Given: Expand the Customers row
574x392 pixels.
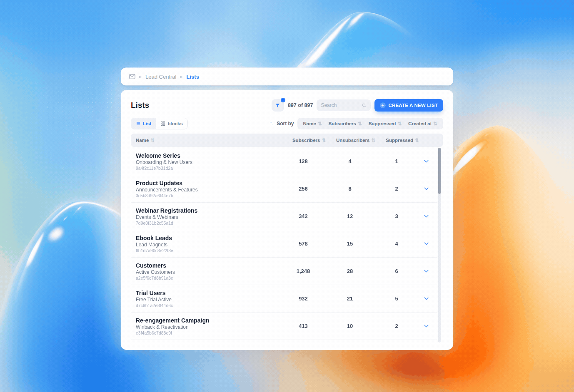Looking at the screenshot, I should 426,271.
